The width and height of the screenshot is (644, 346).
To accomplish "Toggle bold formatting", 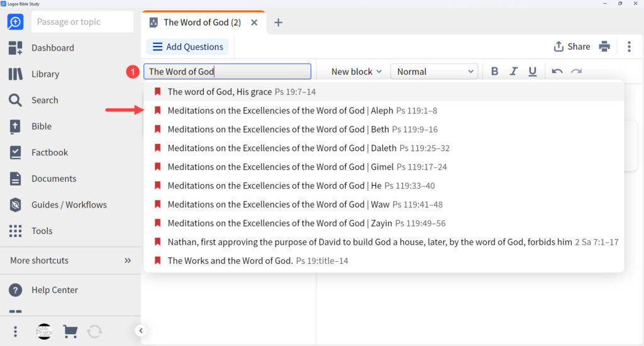I will [x=494, y=72].
